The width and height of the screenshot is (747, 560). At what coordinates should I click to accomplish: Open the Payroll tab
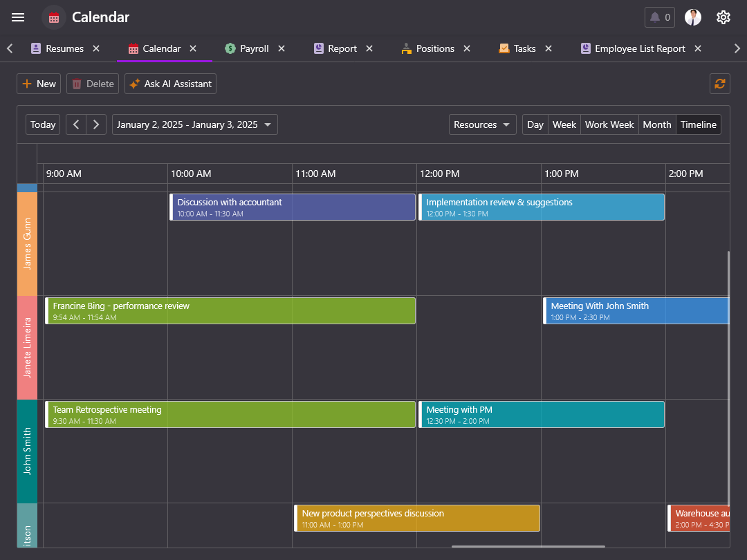(x=254, y=48)
